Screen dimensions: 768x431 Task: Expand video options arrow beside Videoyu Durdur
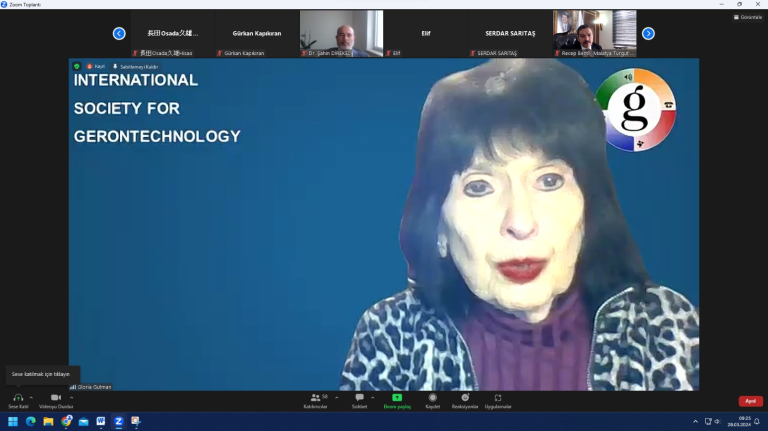click(x=71, y=397)
